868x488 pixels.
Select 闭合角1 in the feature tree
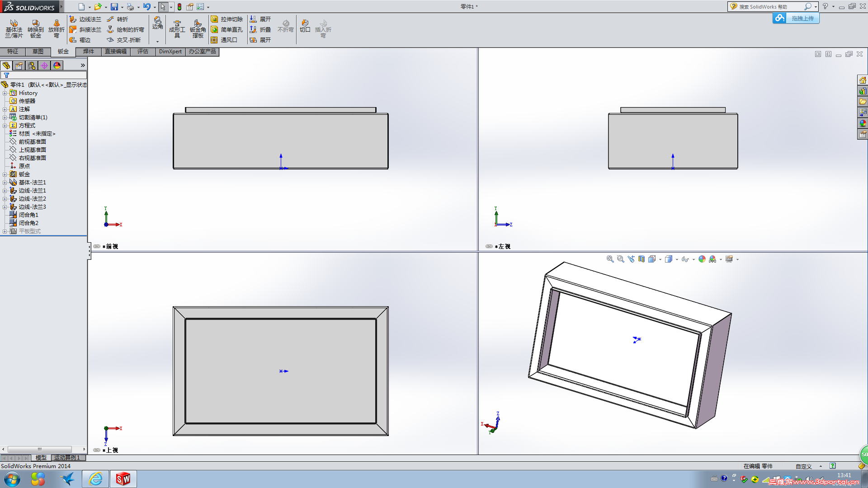[x=28, y=215]
